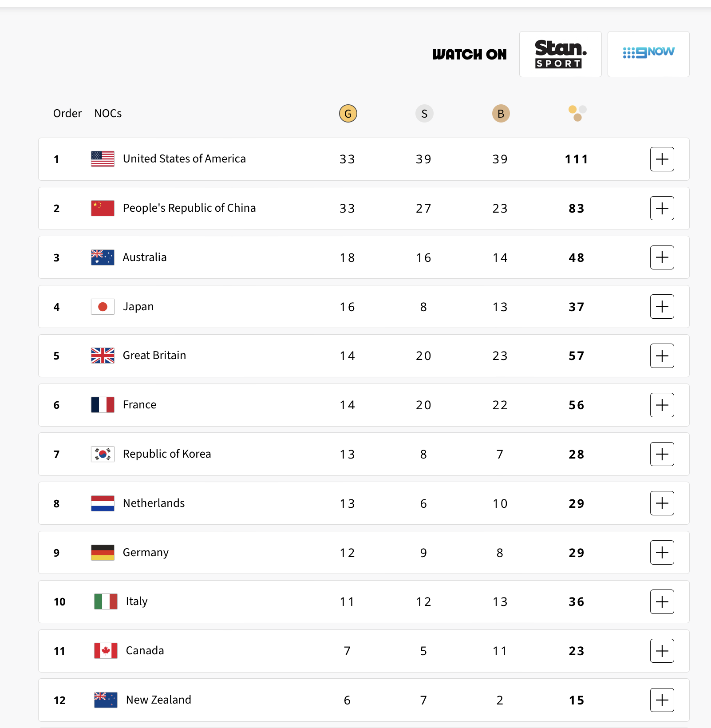Open the 9Now logo link
The image size is (711, 728).
(648, 54)
